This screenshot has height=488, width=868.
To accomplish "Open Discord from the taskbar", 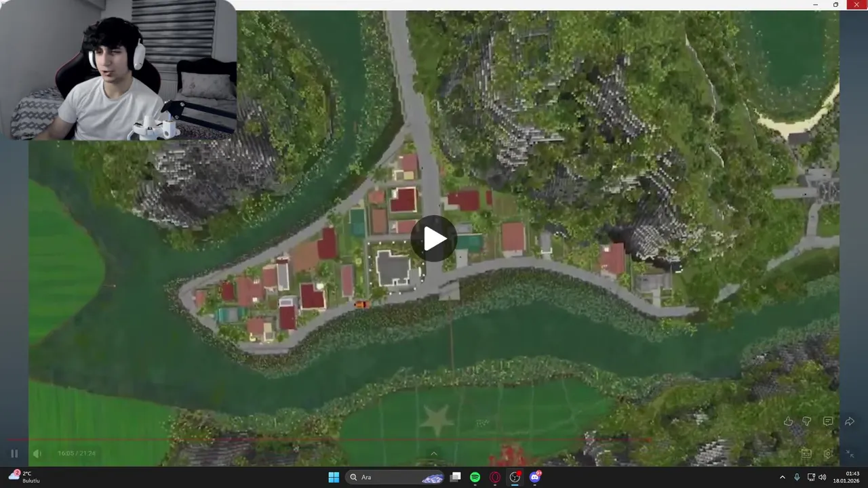I will coord(535,477).
